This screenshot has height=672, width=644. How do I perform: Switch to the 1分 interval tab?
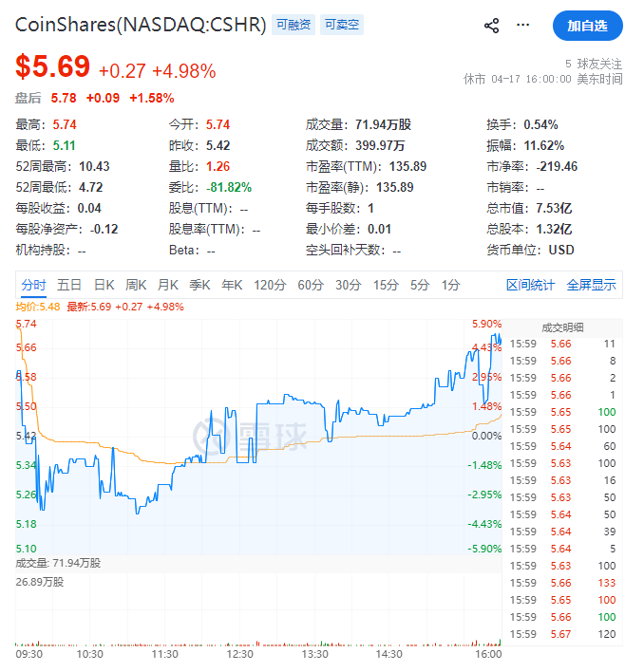click(450, 284)
